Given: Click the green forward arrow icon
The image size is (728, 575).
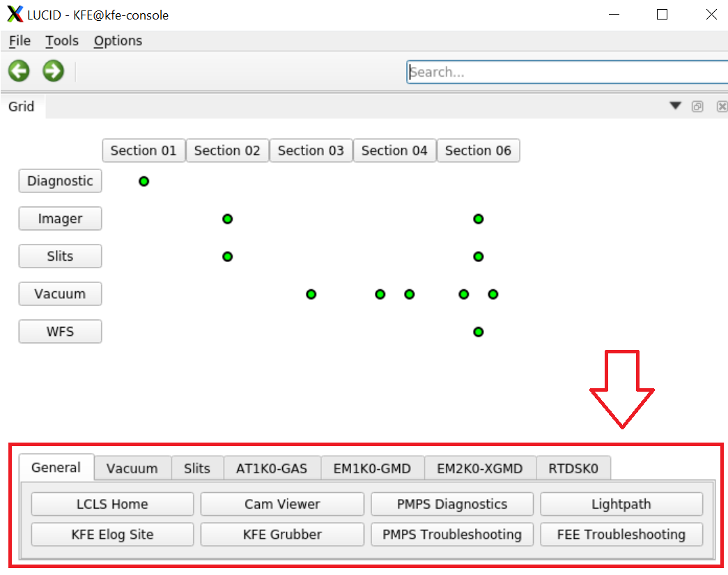Looking at the screenshot, I should [x=53, y=70].
